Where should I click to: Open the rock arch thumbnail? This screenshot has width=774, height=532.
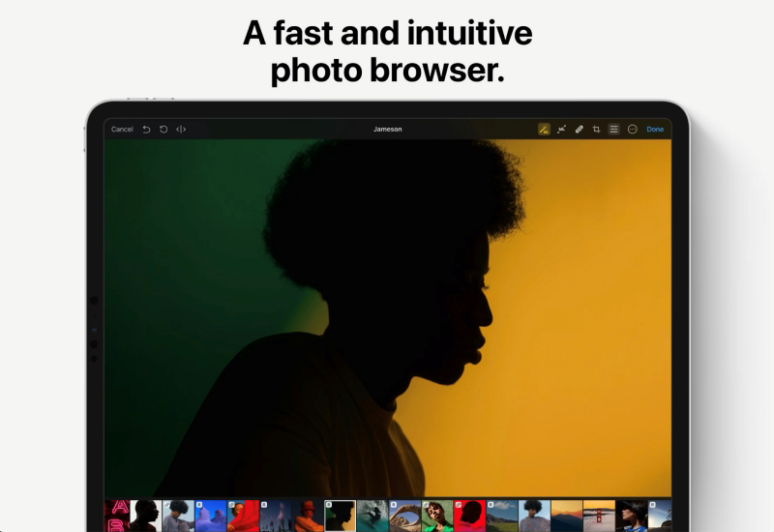[404, 516]
